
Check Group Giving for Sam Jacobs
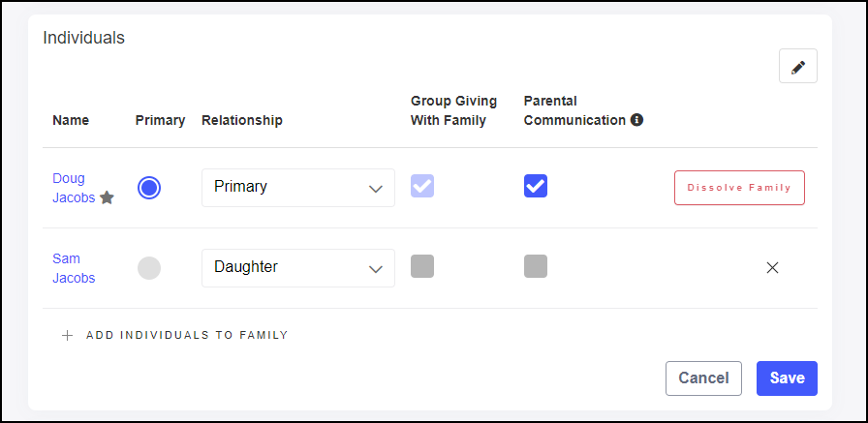pos(422,266)
